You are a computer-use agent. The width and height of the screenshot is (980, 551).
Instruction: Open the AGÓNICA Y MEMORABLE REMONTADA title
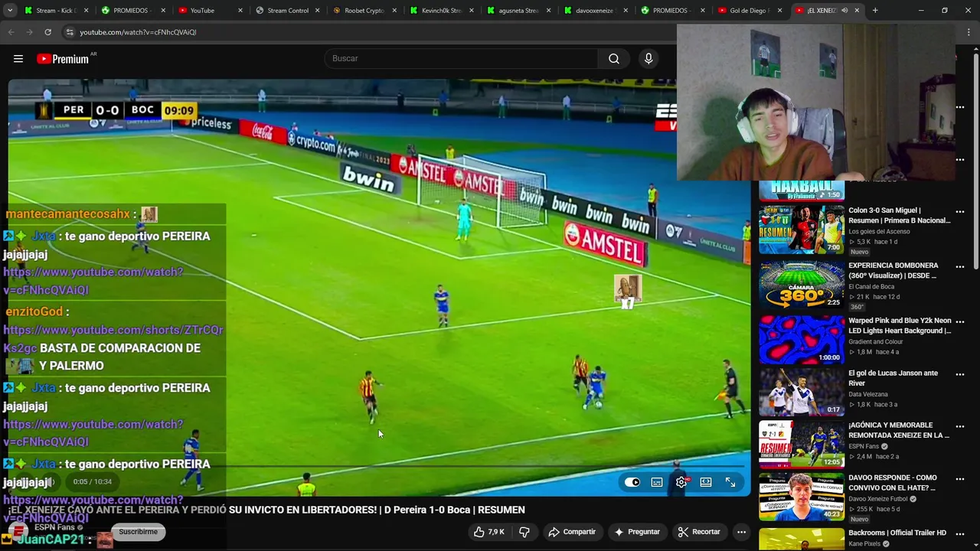899,430
